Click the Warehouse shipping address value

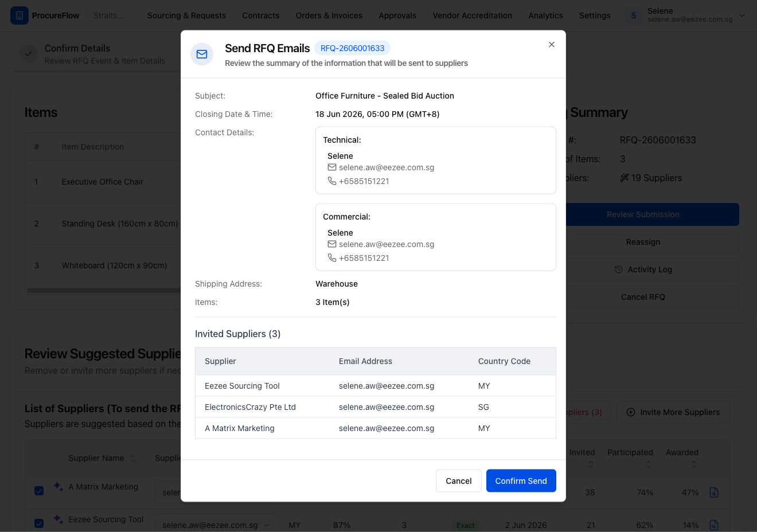coord(337,284)
